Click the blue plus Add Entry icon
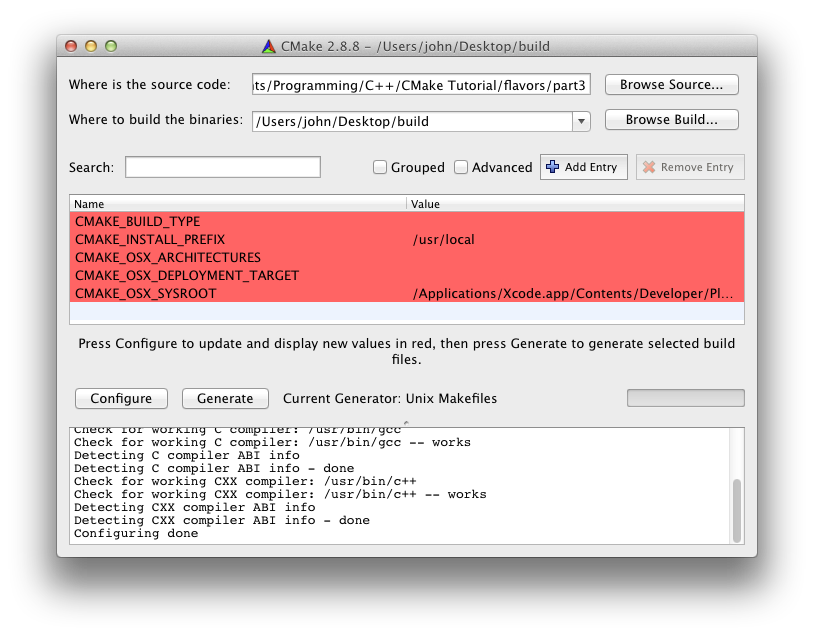Viewport: 814px width, 636px height. coord(552,167)
